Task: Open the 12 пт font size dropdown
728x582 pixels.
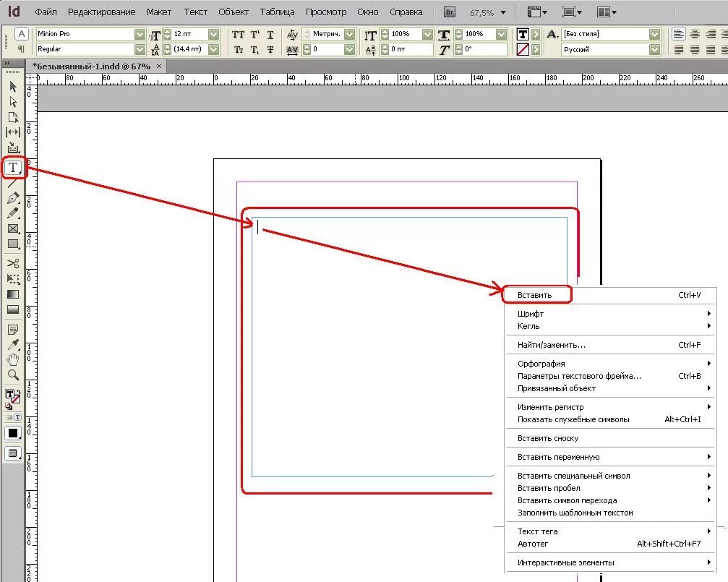Action: (213, 34)
